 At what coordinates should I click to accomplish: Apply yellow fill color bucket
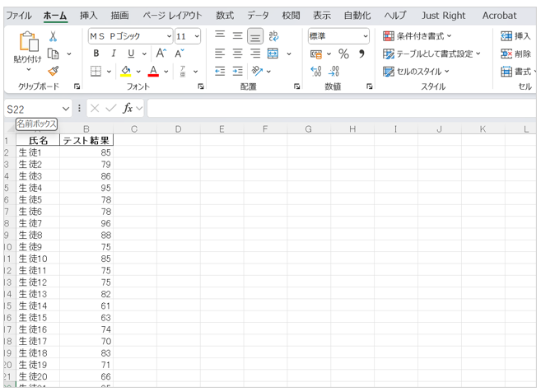(126, 72)
